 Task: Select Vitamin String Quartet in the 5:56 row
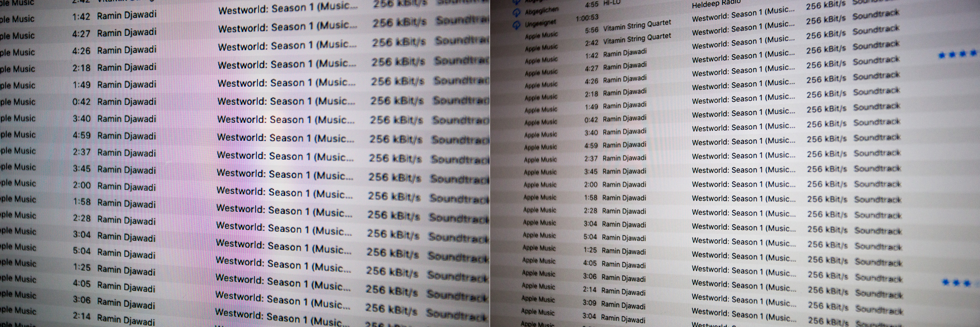click(x=637, y=25)
